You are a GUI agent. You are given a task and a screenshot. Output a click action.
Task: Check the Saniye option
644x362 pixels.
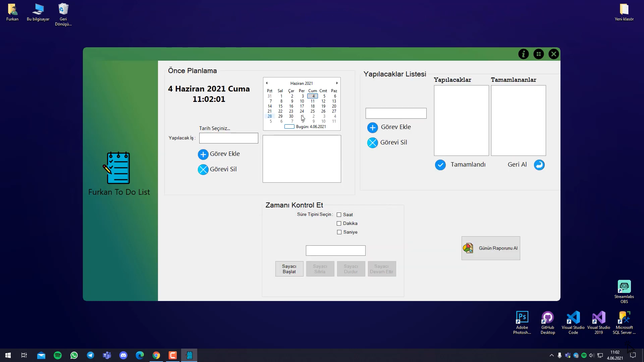click(339, 232)
